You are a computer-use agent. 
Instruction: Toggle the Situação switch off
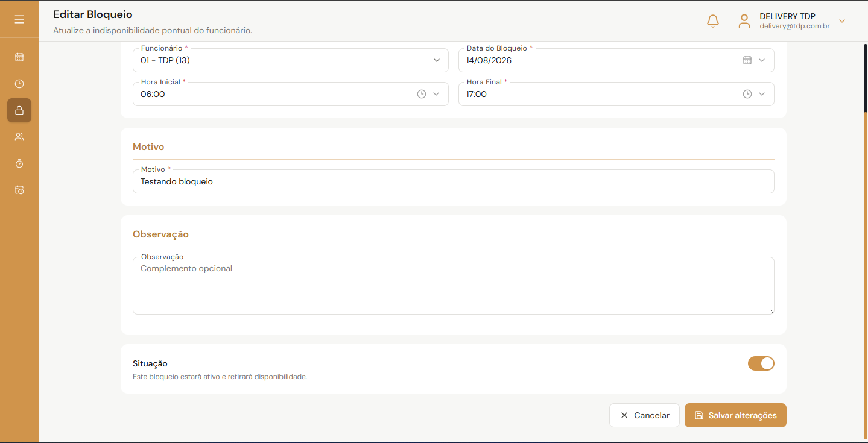tap(761, 363)
